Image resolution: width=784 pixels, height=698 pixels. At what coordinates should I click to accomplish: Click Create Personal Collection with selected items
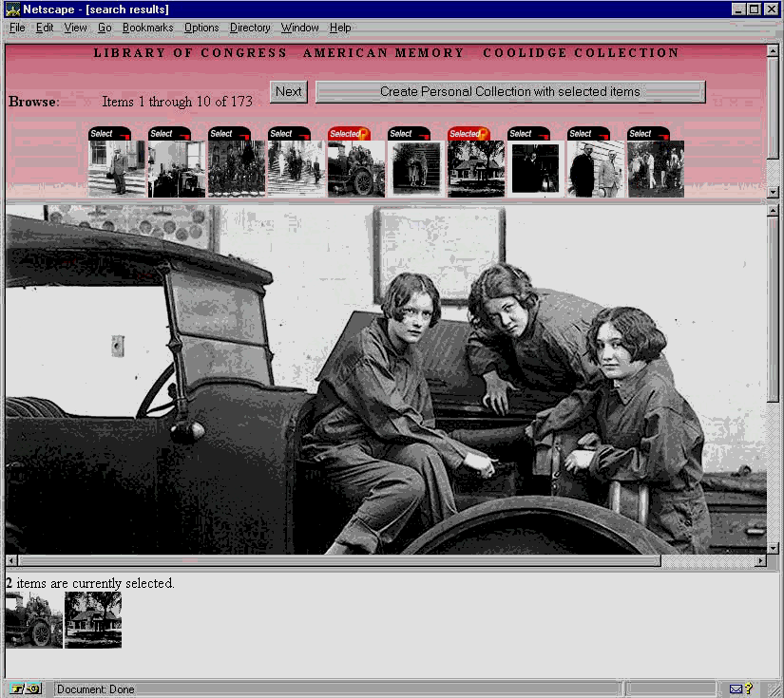pyautogui.click(x=510, y=92)
